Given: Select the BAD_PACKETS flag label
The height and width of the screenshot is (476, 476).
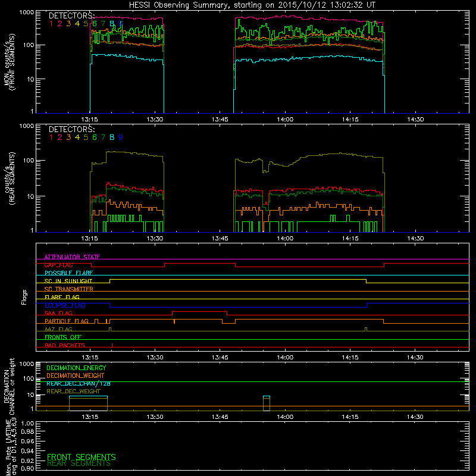Looking at the screenshot, I should pos(65,345).
